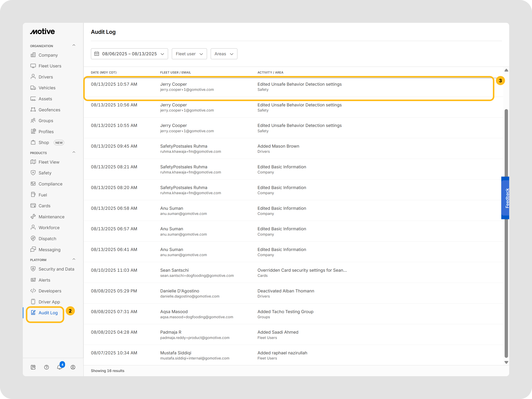Open Security and Data page
The image size is (532, 399).
pos(56,269)
